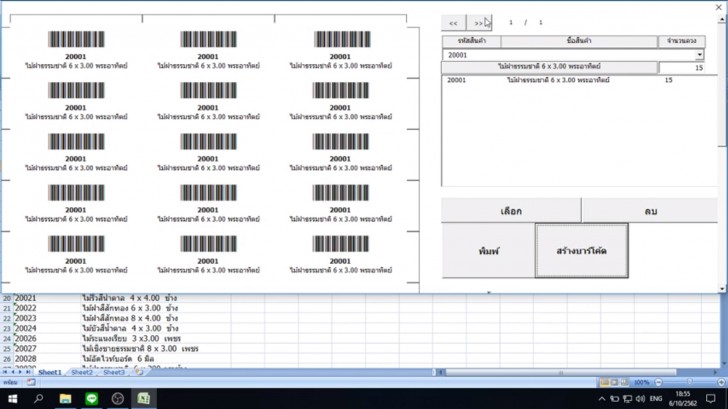Click cell 20023 in row 22
This screenshot has width=728, height=409.
click(x=46, y=318)
